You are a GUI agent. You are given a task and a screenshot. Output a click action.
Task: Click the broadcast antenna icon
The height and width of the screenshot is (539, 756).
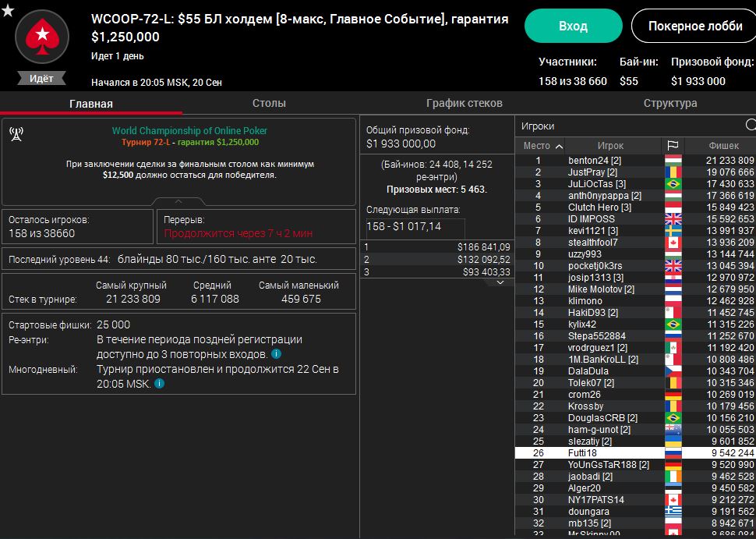point(16,135)
